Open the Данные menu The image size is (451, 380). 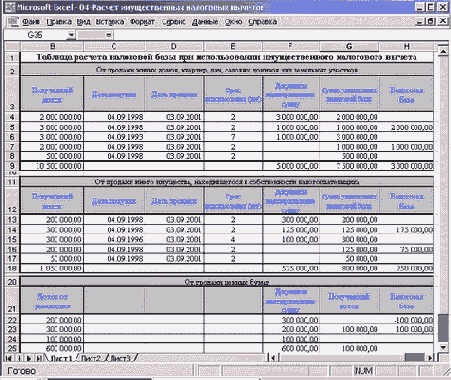[205, 22]
